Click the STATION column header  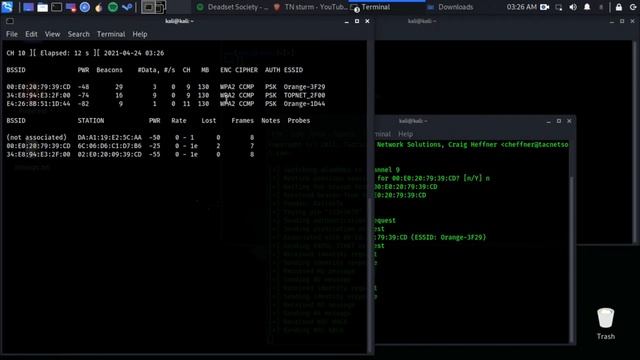tap(91, 121)
